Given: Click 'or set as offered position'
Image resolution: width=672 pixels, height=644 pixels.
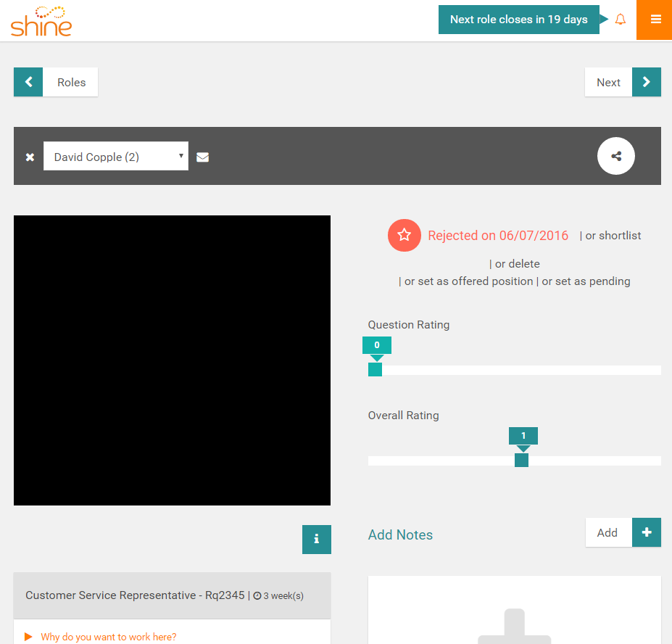Looking at the screenshot, I should tap(468, 281).
